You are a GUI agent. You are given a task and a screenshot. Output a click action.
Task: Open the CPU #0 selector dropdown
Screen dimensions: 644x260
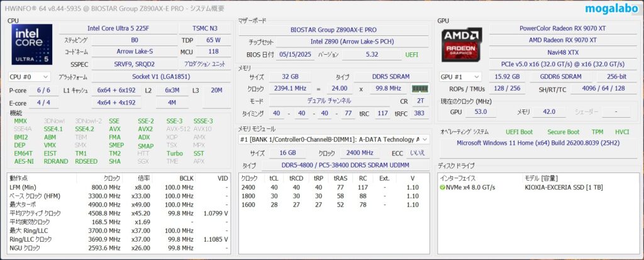(30, 77)
